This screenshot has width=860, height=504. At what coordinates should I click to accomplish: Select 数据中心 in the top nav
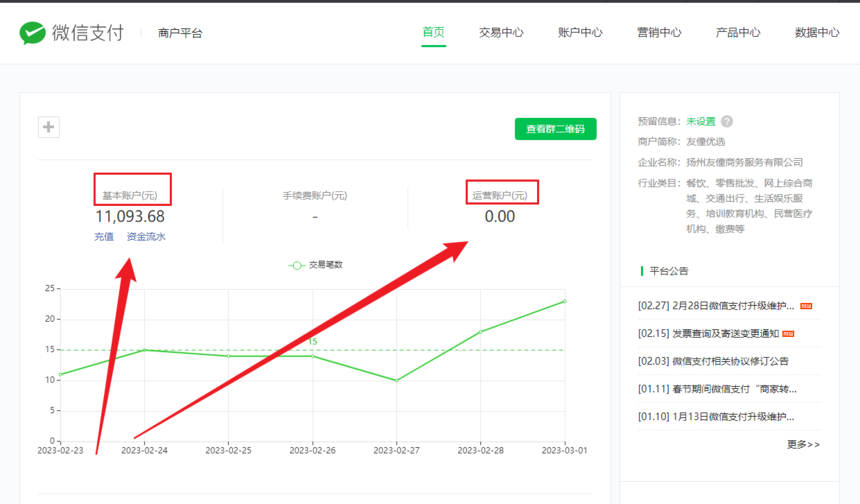[x=817, y=32]
